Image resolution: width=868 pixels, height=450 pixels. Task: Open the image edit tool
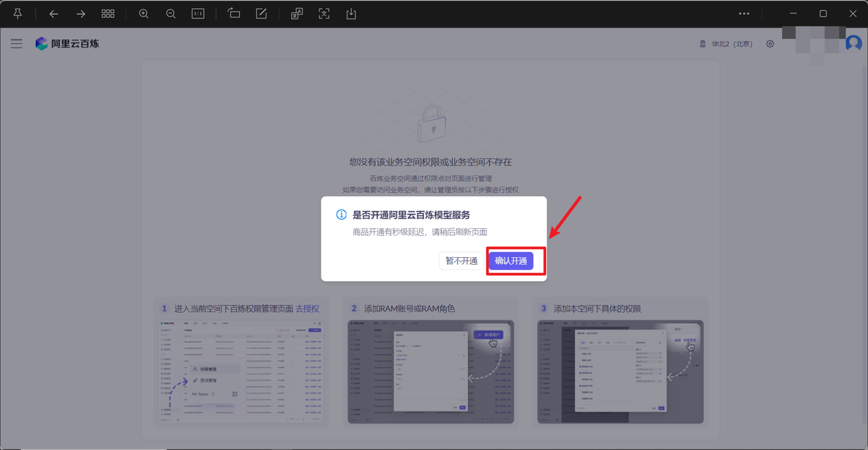pyautogui.click(x=261, y=14)
